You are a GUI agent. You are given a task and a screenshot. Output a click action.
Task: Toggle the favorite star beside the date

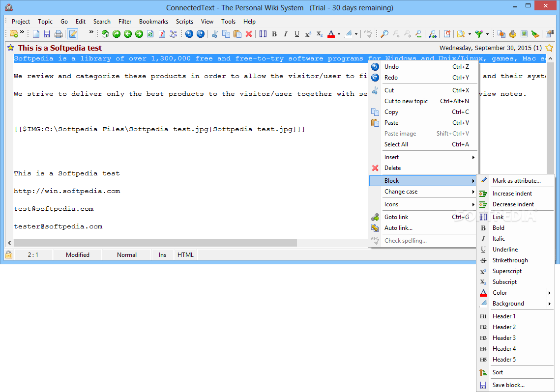tap(549, 48)
